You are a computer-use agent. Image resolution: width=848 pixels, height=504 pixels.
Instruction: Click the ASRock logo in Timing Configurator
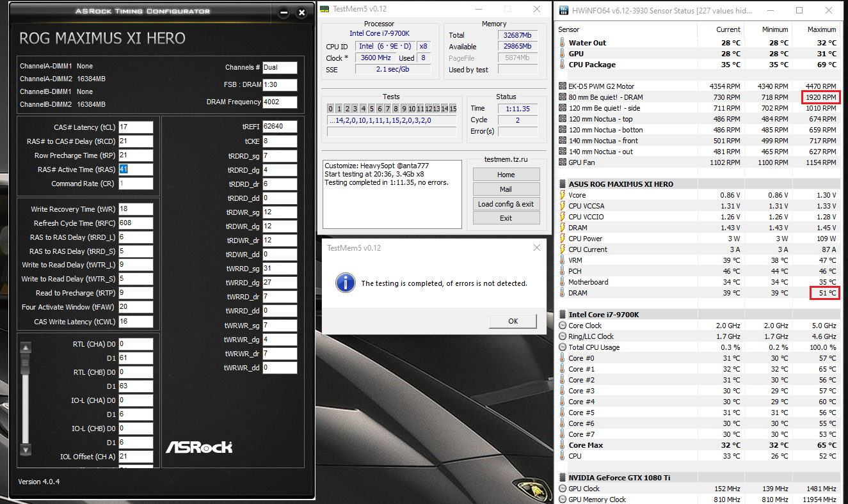(199, 446)
